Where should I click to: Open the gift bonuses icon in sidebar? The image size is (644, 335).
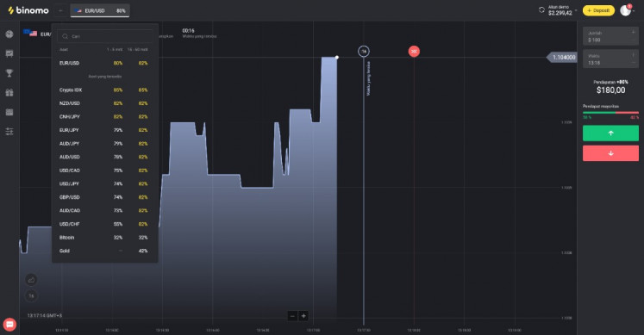point(9,93)
